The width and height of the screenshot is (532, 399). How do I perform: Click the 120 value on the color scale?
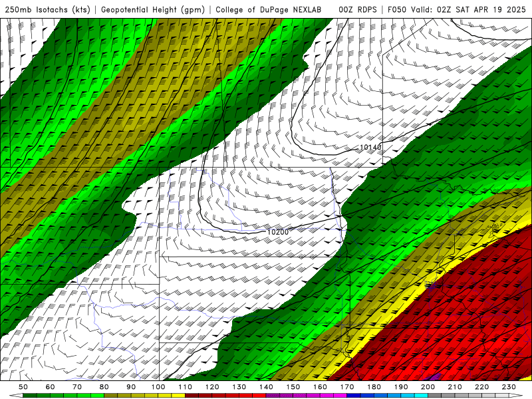(x=212, y=387)
